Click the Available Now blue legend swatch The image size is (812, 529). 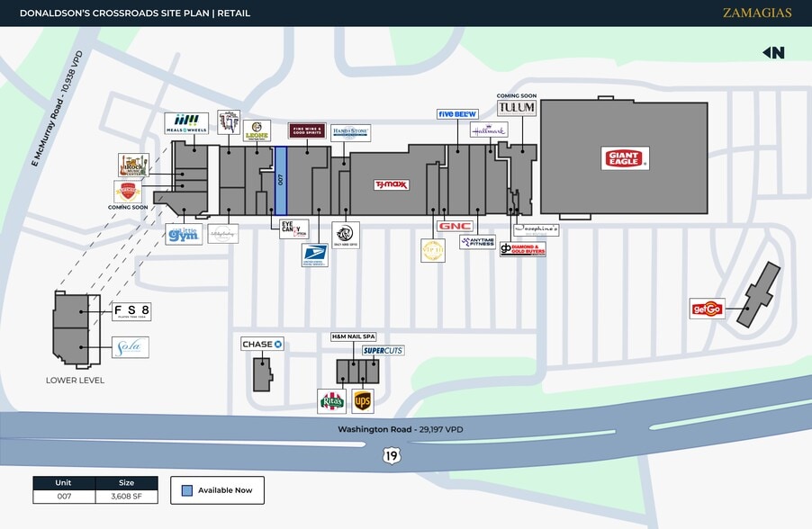pos(187,490)
